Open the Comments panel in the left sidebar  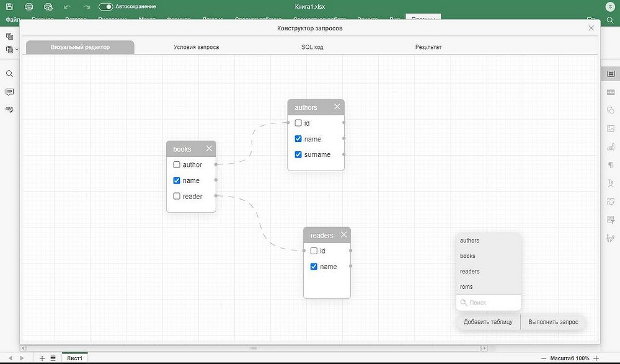point(9,92)
